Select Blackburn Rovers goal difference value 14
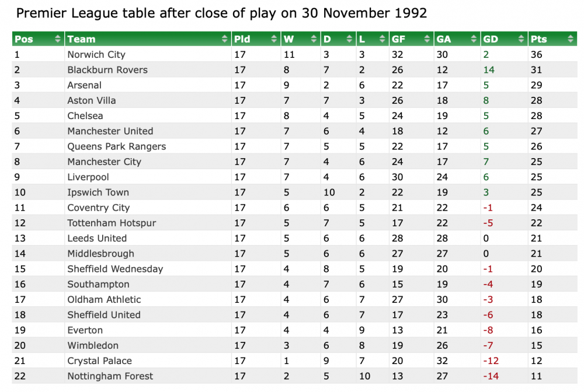Screen dimensions: 584x392 489,70
